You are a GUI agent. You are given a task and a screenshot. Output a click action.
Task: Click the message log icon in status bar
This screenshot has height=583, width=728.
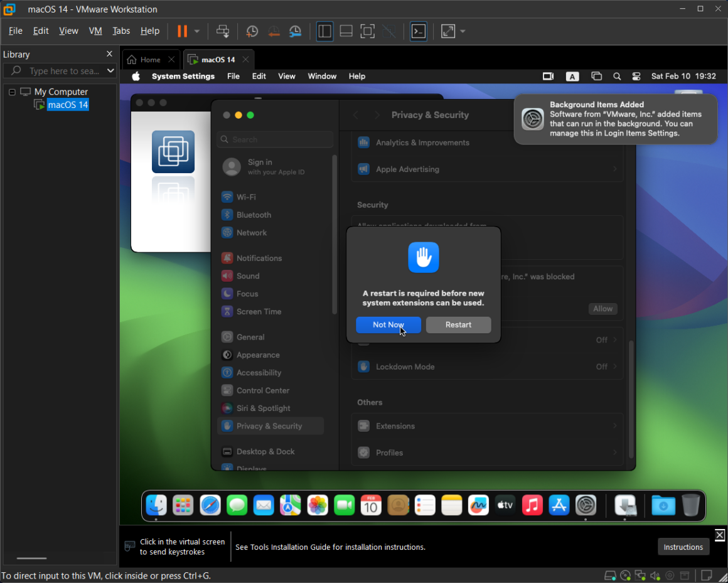coord(707,576)
